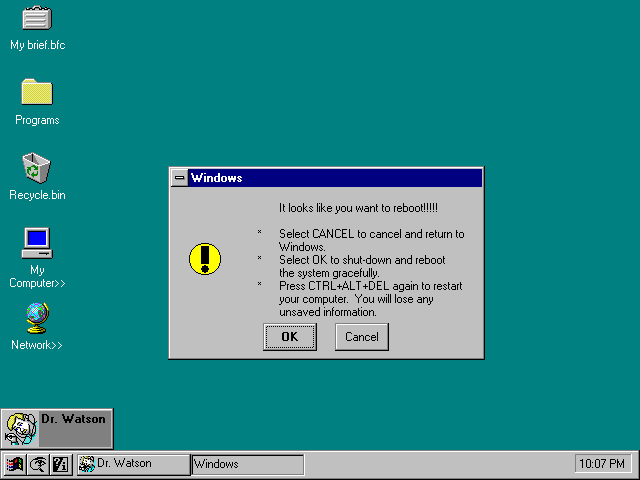Click the 'Select OK to shut-down and reboot' text

pos(362,267)
